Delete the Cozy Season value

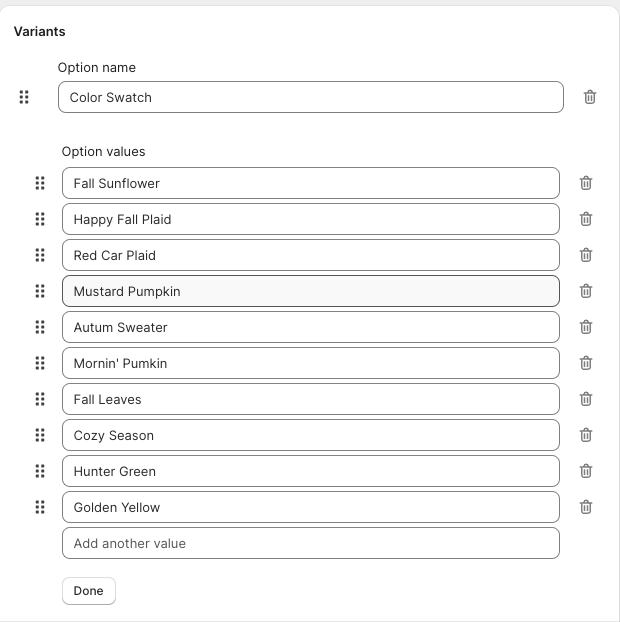586,435
